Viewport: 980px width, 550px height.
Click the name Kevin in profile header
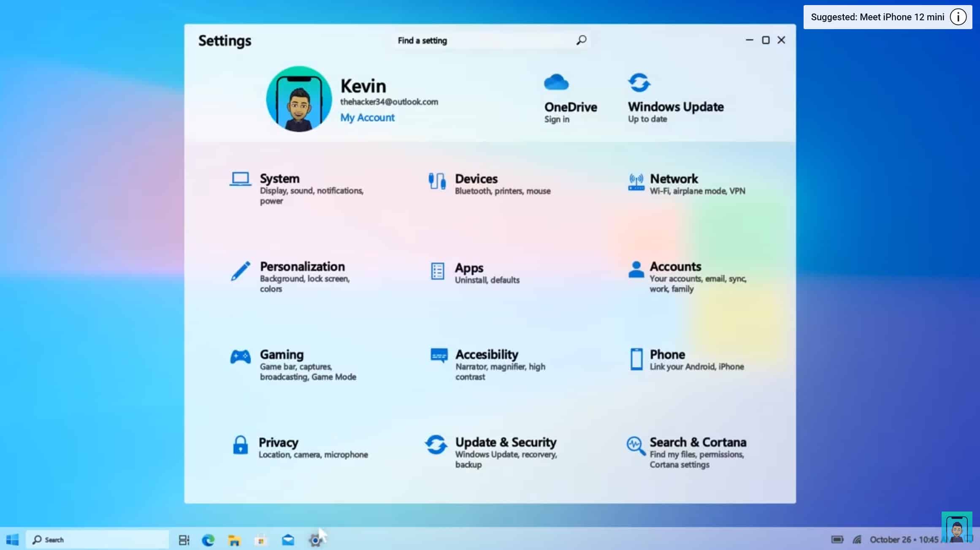click(363, 86)
